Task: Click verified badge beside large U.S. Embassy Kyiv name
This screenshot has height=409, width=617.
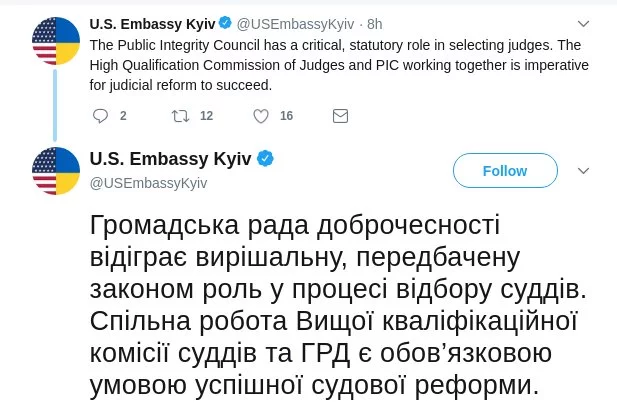Action: click(266, 159)
